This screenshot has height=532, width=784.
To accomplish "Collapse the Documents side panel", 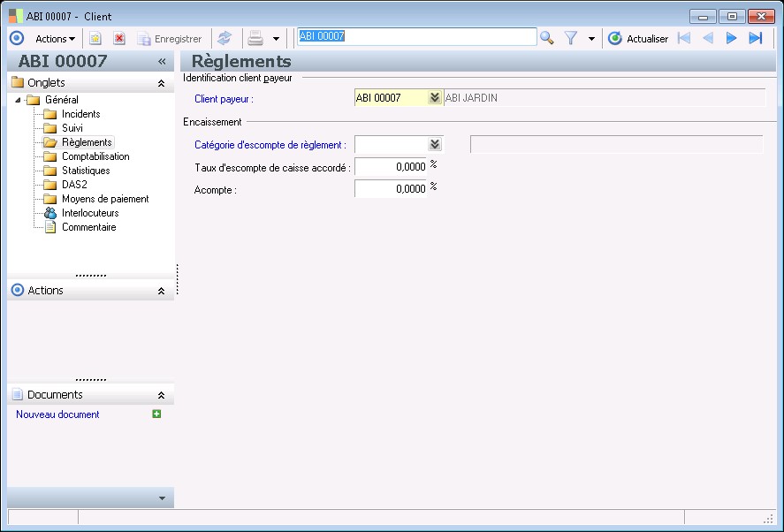I will click(161, 395).
